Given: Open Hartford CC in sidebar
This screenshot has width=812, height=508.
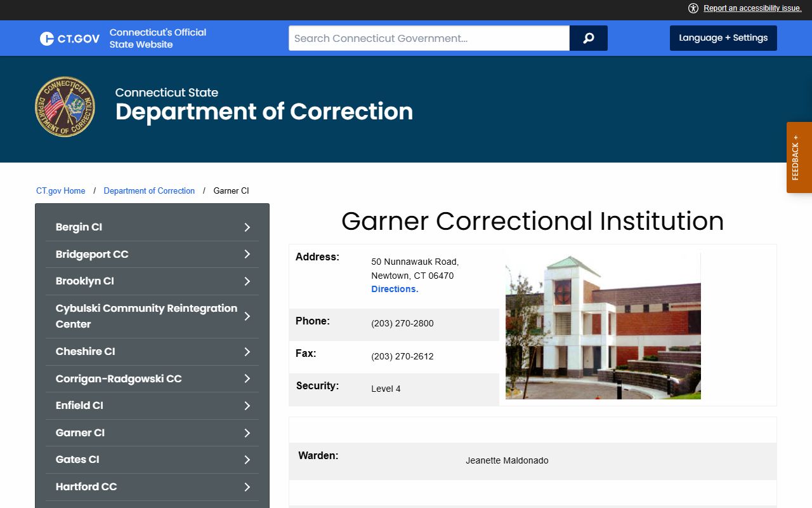Looking at the screenshot, I should [152, 487].
